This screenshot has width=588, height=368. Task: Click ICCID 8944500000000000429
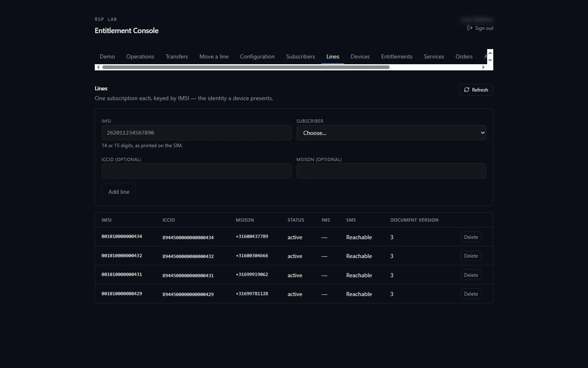(188, 294)
